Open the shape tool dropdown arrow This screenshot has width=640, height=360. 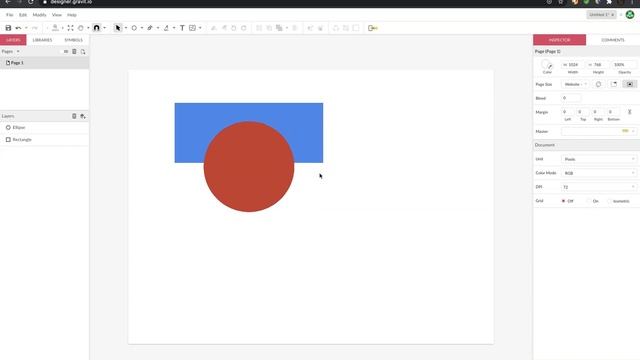tap(142, 28)
